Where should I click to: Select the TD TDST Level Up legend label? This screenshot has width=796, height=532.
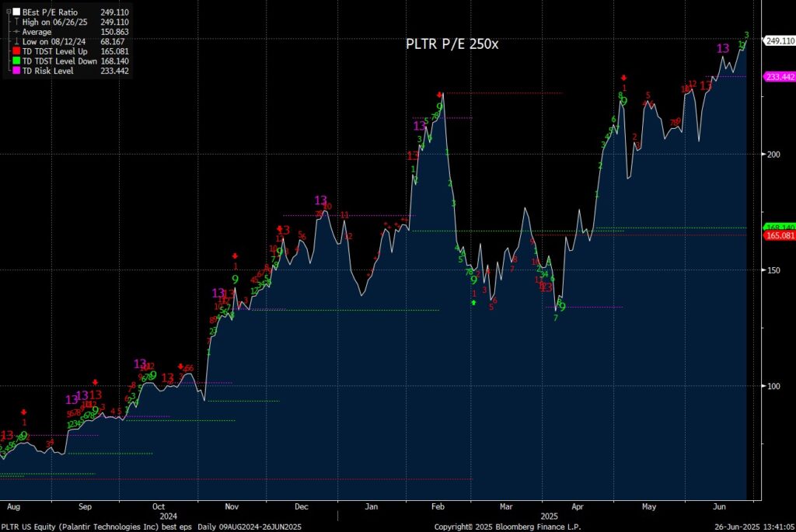point(55,51)
